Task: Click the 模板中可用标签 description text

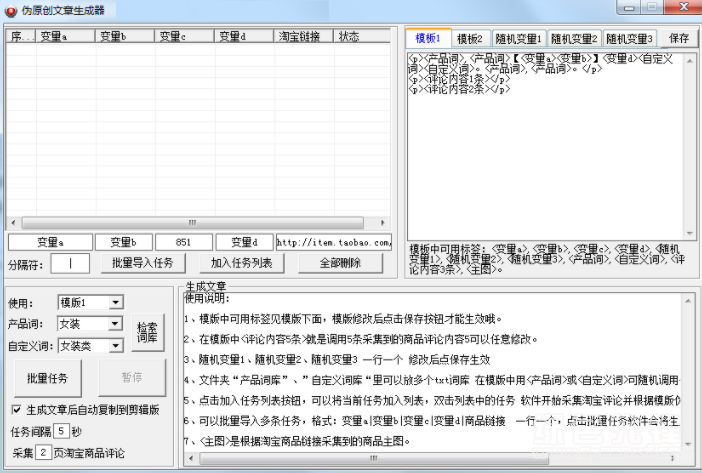Action: (547, 259)
